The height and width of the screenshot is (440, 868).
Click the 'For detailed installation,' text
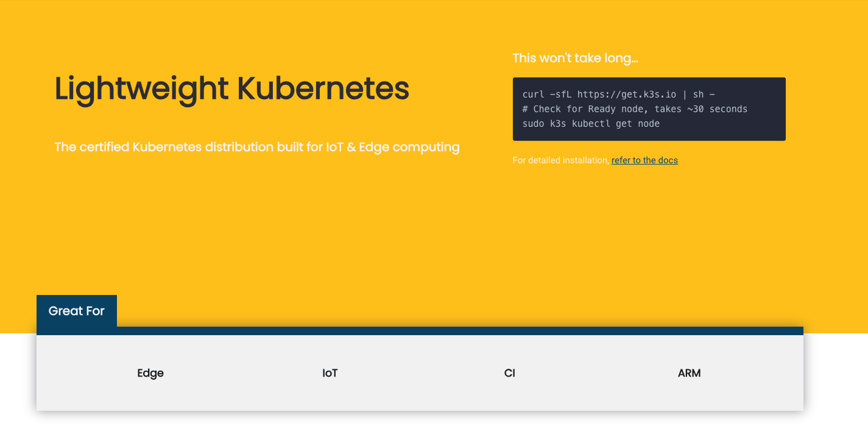tap(560, 160)
